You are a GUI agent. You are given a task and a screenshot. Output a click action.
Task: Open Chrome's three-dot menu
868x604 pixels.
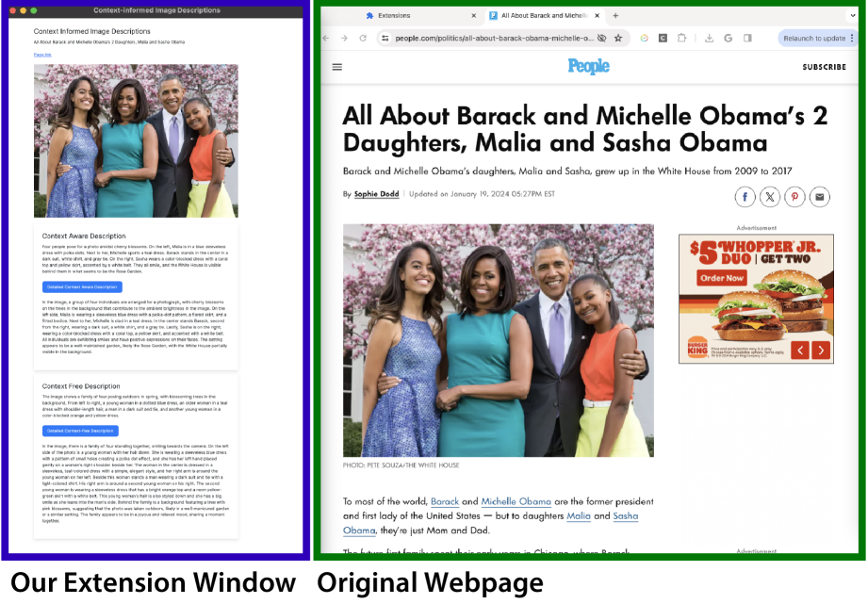point(852,39)
